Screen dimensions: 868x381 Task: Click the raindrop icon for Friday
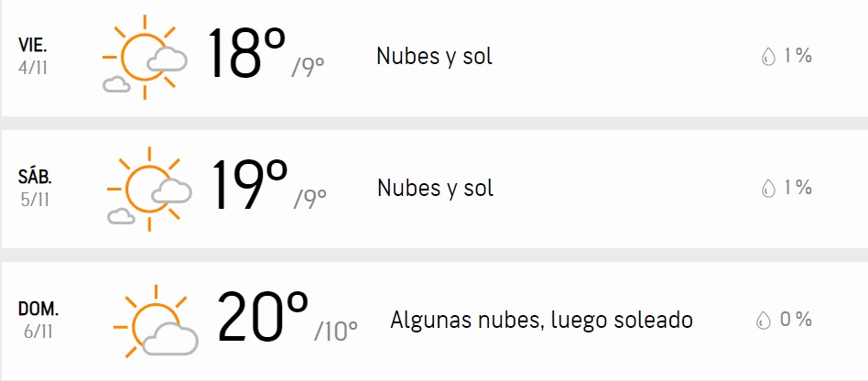tap(768, 57)
